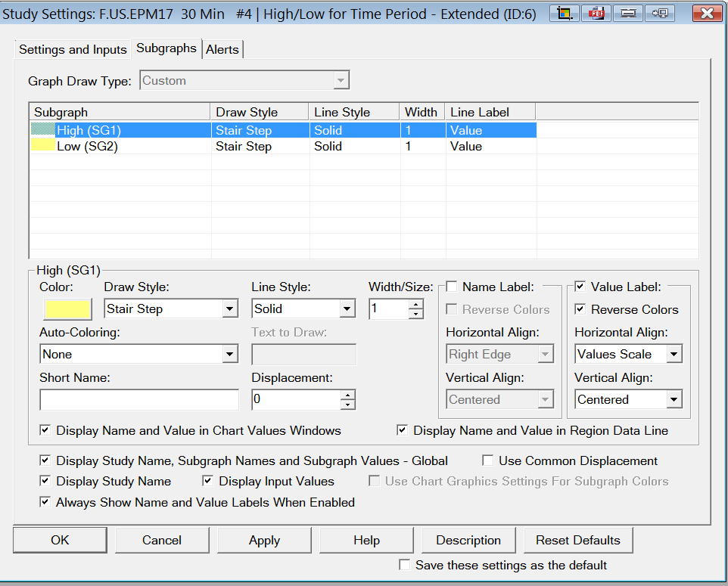Click the Cancel button
The height and width of the screenshot is (586, 728).
(162, 540)
